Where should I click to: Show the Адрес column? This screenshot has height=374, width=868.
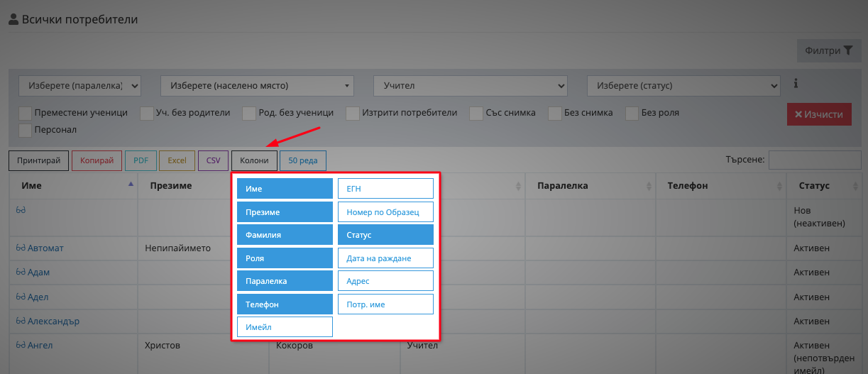[385, 280]
